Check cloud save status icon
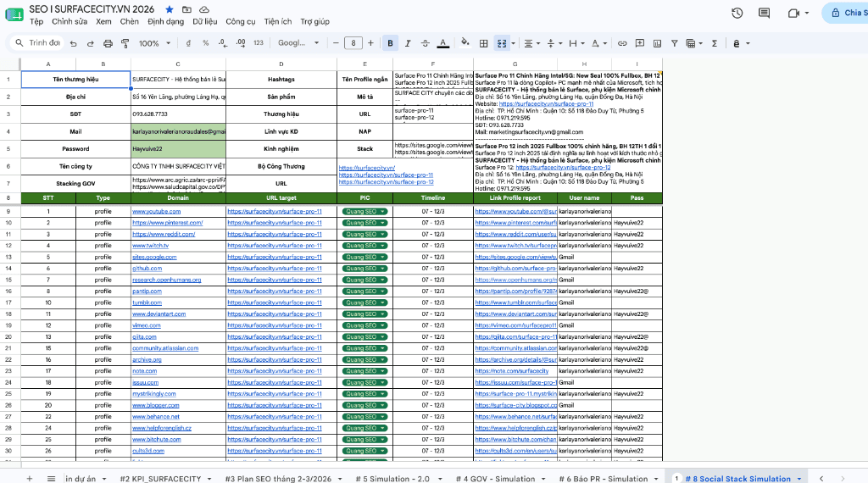Screen dimensions: 868x483 click(204, 9)
